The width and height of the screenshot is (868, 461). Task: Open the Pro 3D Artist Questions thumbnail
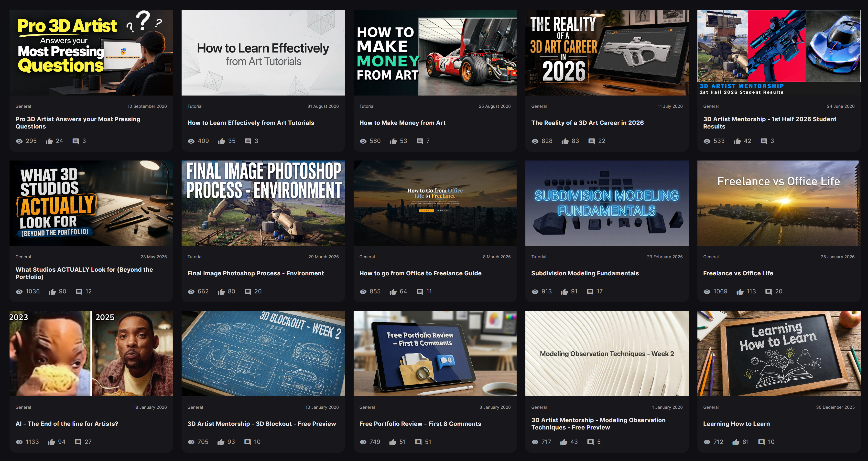[x=91, y=53]
